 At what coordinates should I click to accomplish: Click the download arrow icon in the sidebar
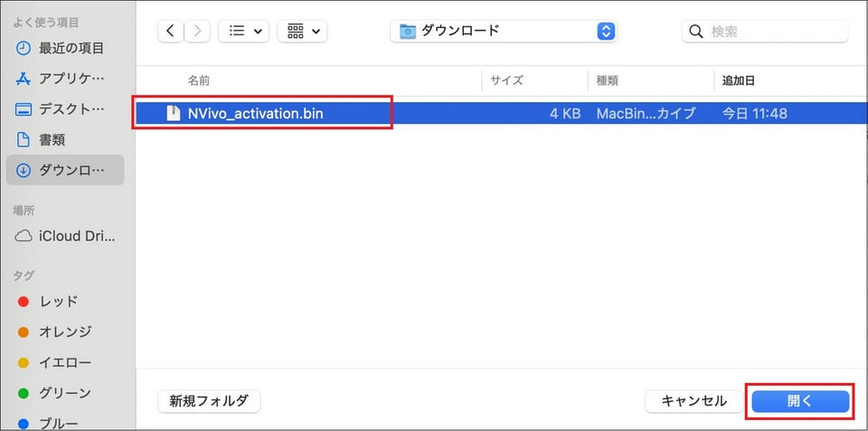[24, 171]
